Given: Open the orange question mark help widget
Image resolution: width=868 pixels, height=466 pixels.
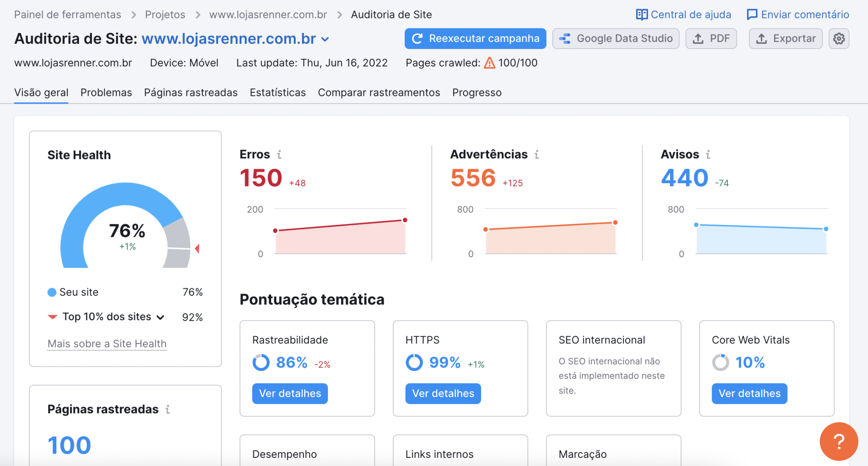Looking at the screenshot, I should [x=839, y=441].
